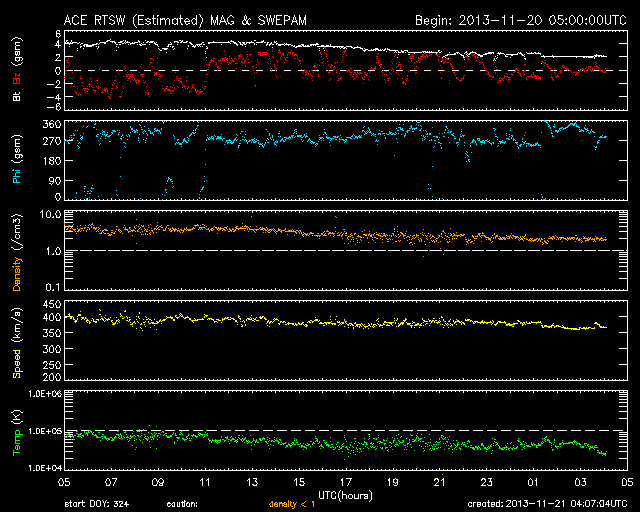This screenshot has height=512, width=640.
Task: Click the green Temp (K) axis label
Action: [x=16, y=431]
